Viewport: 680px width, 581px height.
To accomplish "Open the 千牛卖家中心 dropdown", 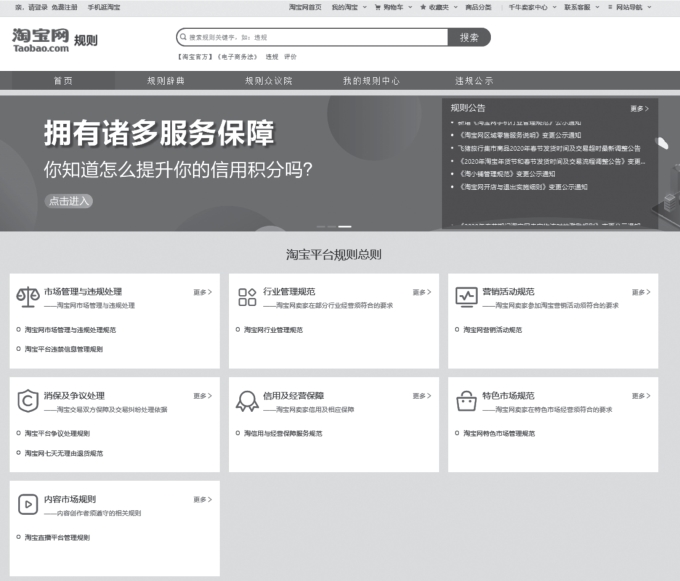I will pos(530,6).
